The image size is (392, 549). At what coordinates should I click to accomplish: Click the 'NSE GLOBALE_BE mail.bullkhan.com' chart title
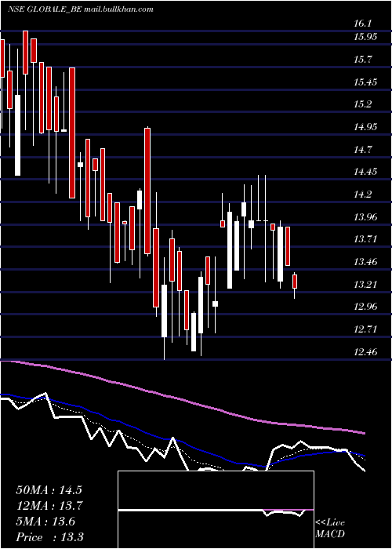[x=81, y=9]
